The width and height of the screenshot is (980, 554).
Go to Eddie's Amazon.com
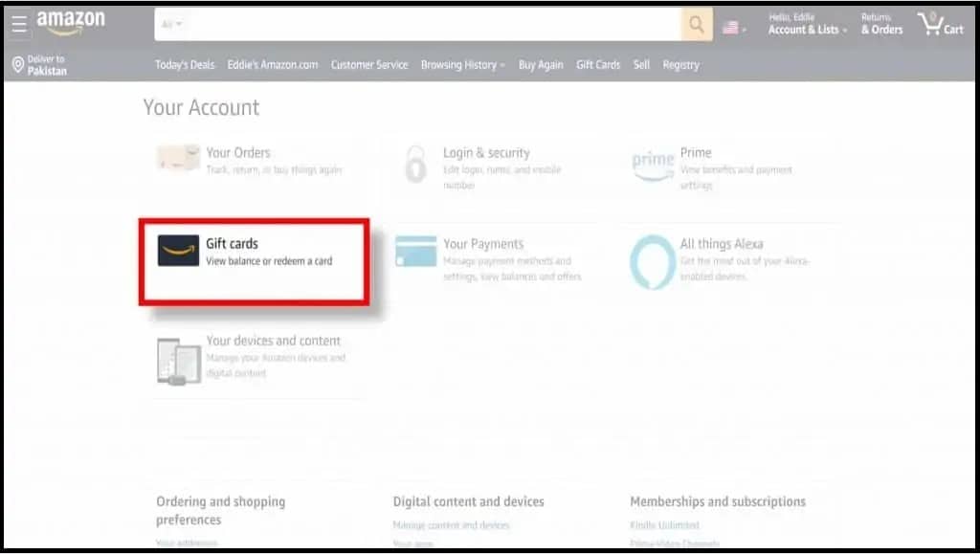pos(273,65)
